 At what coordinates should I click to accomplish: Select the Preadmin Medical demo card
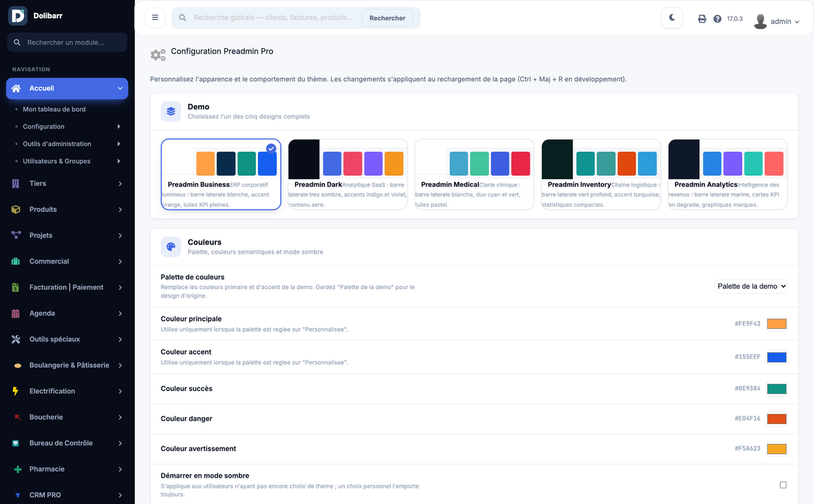point(475,174)
